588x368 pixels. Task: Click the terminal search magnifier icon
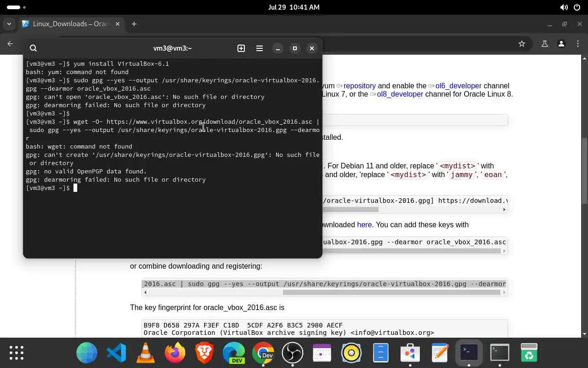point(33,48)
